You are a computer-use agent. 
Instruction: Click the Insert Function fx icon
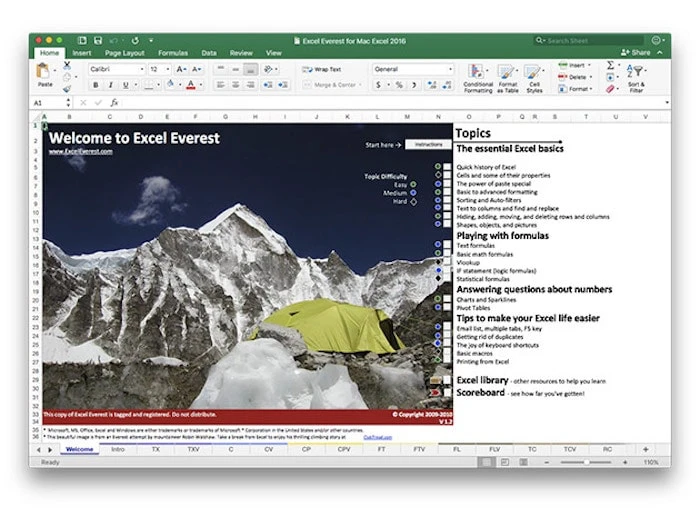point(114,103)
